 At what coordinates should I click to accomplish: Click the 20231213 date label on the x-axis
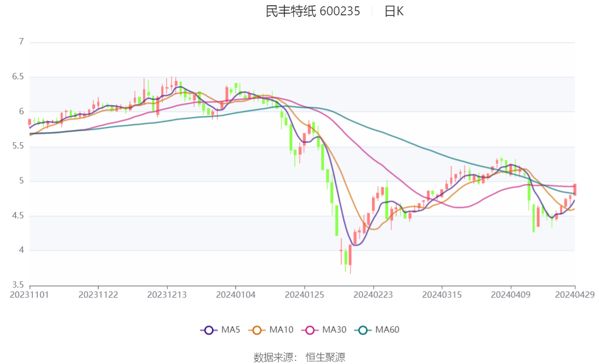tap(167, 295)
